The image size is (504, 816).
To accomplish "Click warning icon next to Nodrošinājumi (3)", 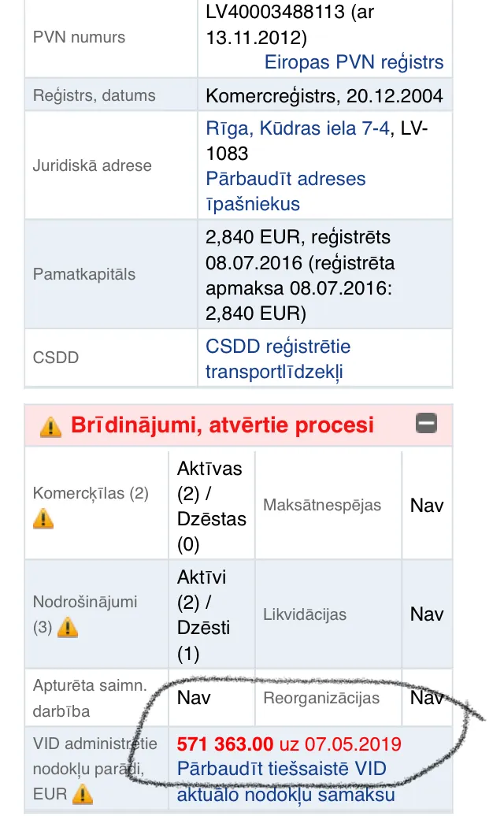I will (x=68, y=627).
